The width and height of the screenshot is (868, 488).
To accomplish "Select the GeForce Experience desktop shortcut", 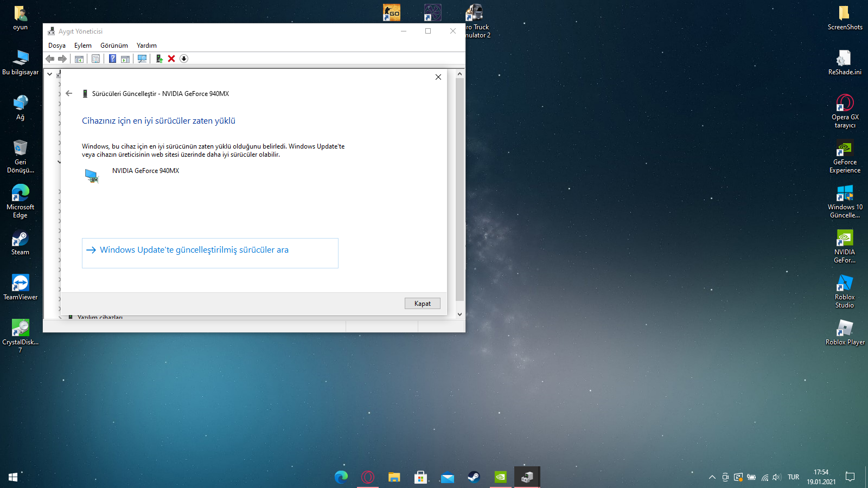I will click(x=845, y=157).
